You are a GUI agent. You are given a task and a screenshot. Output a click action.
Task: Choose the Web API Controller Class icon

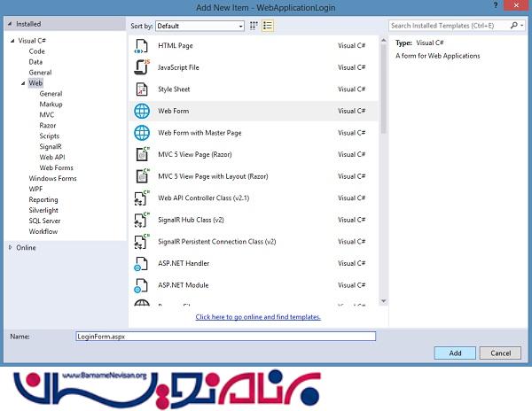click(x=141, y=198)
